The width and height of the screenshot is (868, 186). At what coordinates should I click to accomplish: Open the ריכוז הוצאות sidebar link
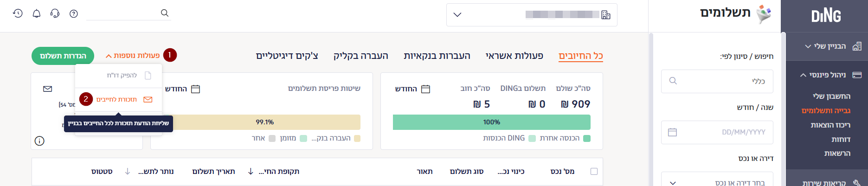tap(830, 125)
